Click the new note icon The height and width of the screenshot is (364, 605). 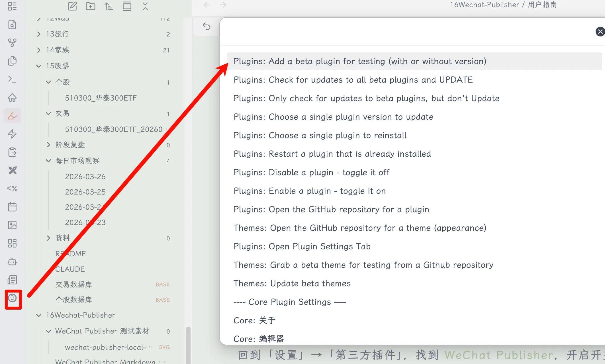[x=72, y=6]
